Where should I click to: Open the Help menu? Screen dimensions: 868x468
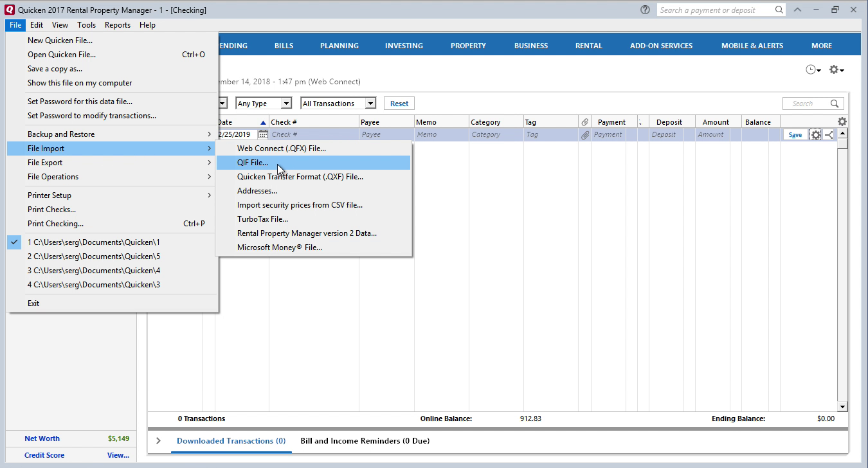pyautogui.click(x=147, y=25)
